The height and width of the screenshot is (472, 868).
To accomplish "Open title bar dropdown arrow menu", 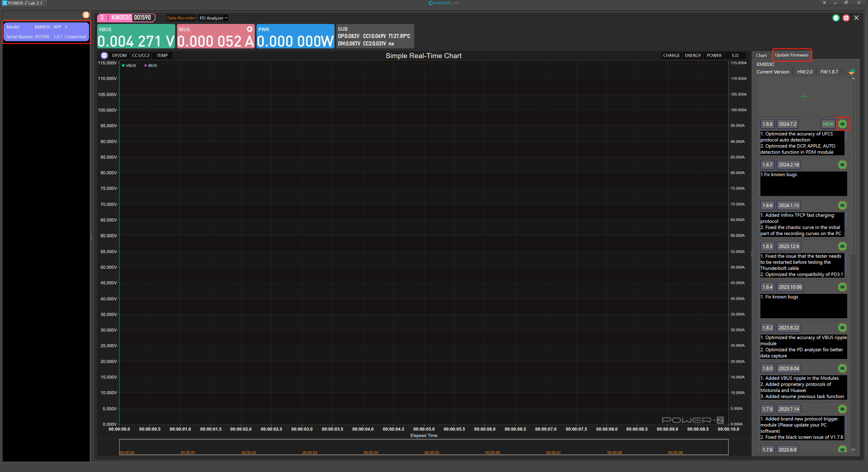I will 824,3.
